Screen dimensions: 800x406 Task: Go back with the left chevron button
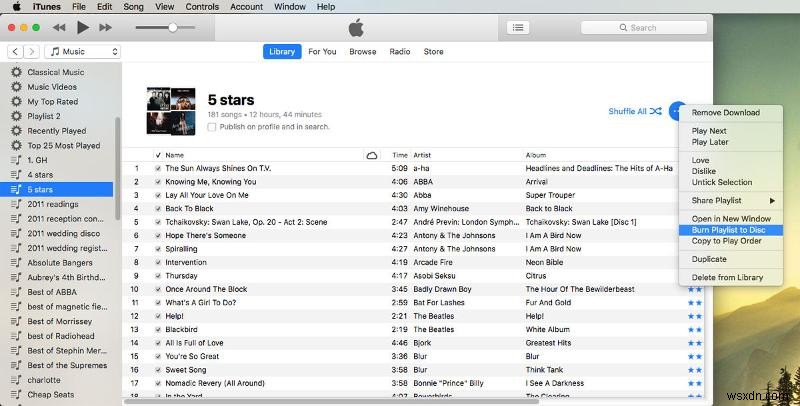pos(15,52)
